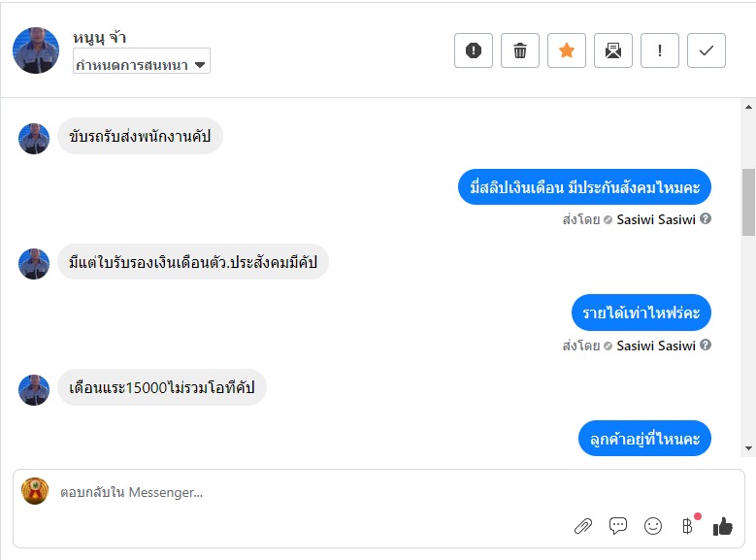Mark conversation done with checkmark
Viewport: 756px width, 560px height.
pos(707,50)
